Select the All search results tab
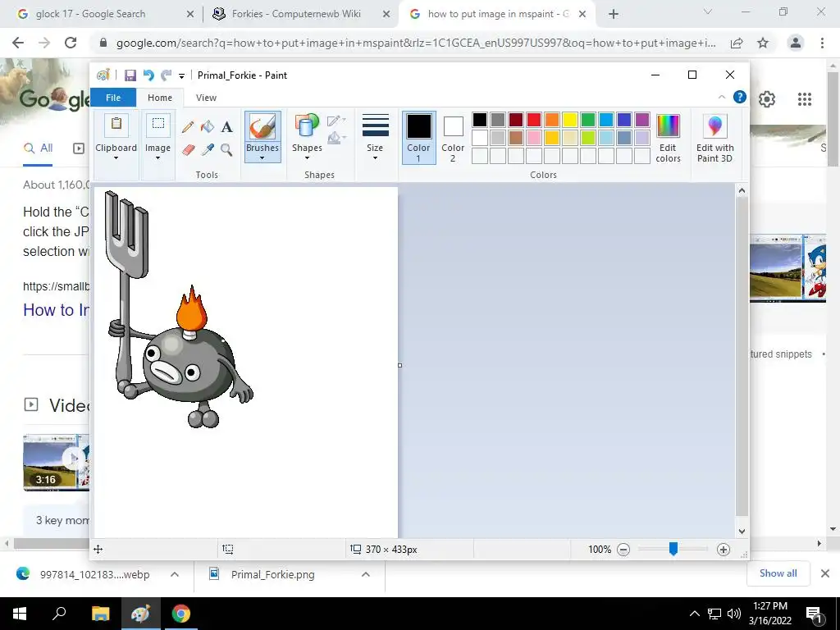This screenshot has height=630, width=840. click(38, 148)
